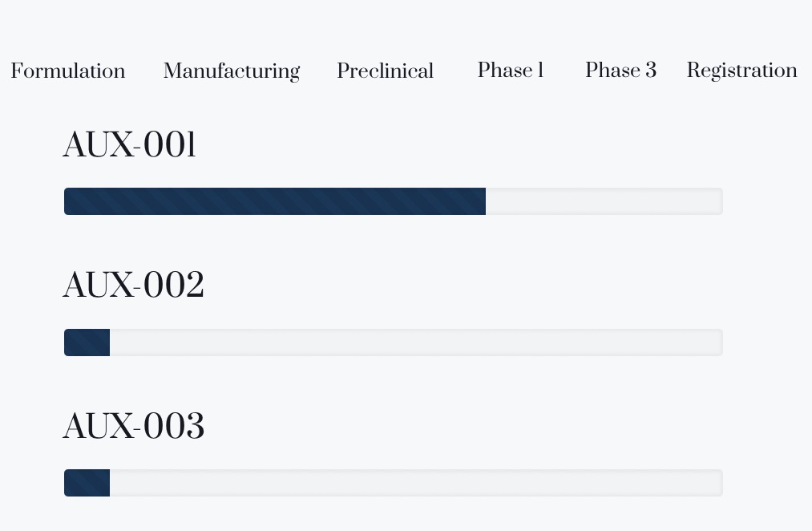Image resolution: width=812 pixels, height=531 pixels.
Task: Click the AUX-002 pipeline progress bar
Action: [393, 343]
